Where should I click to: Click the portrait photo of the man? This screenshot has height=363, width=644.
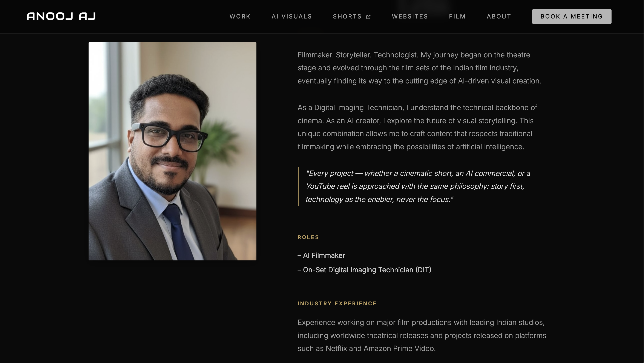(172, 151)
